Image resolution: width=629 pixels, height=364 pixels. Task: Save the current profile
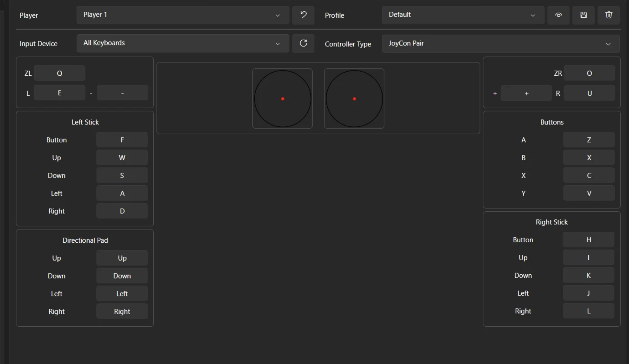click(583, 15)
